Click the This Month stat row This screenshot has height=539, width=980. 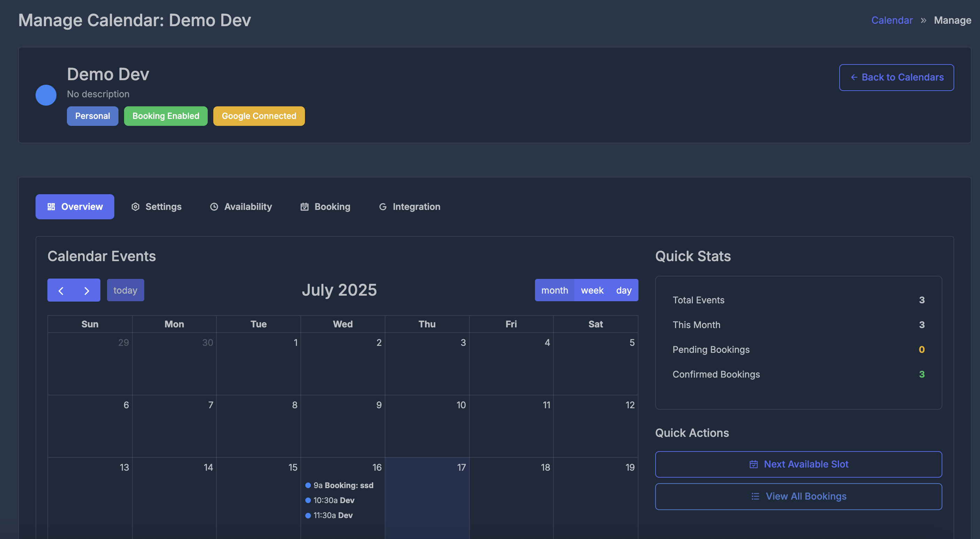click(x=798, y=325)
